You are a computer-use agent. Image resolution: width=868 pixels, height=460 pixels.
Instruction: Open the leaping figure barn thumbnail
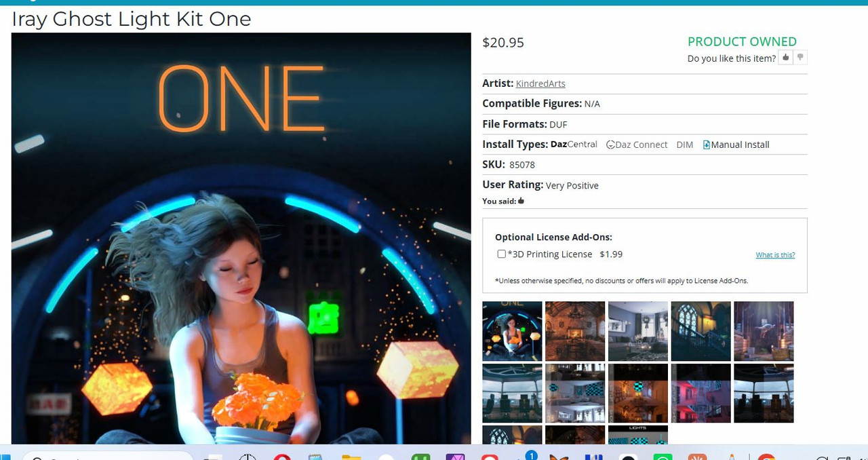[x=764, y=331]
